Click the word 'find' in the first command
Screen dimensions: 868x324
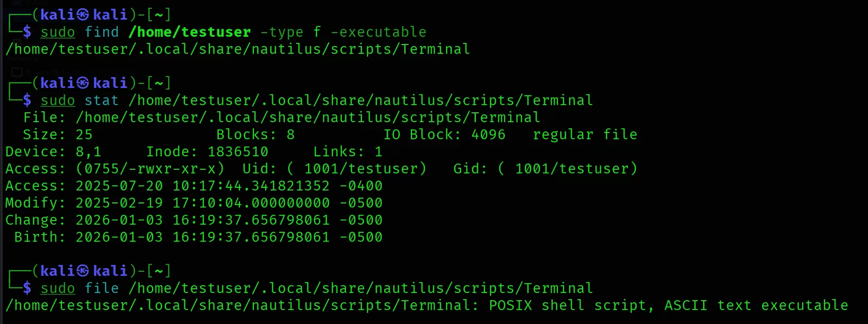[101, 32]
